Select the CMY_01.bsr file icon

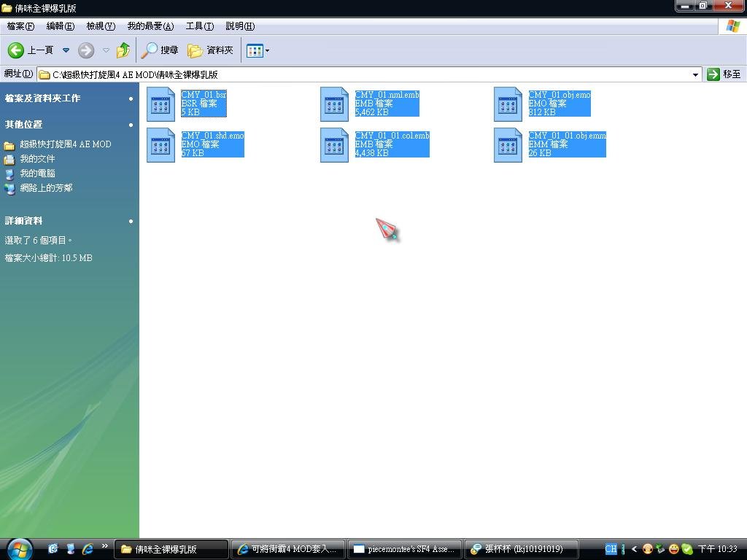(161, 104)
